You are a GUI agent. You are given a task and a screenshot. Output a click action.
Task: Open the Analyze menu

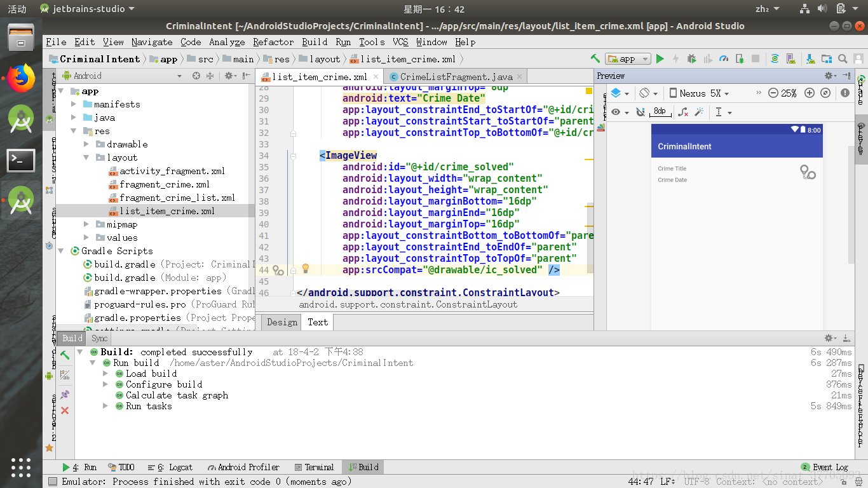(x=227, y=42)
